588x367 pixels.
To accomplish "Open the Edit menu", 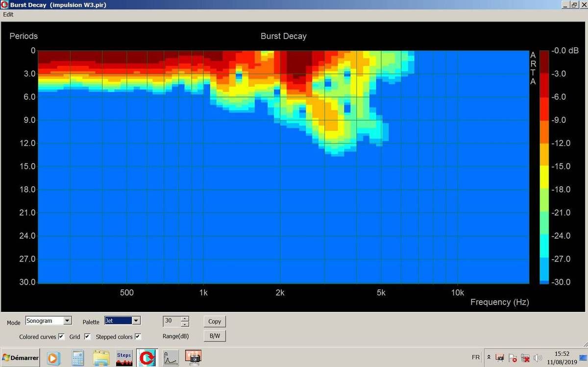I will point(8,14).
